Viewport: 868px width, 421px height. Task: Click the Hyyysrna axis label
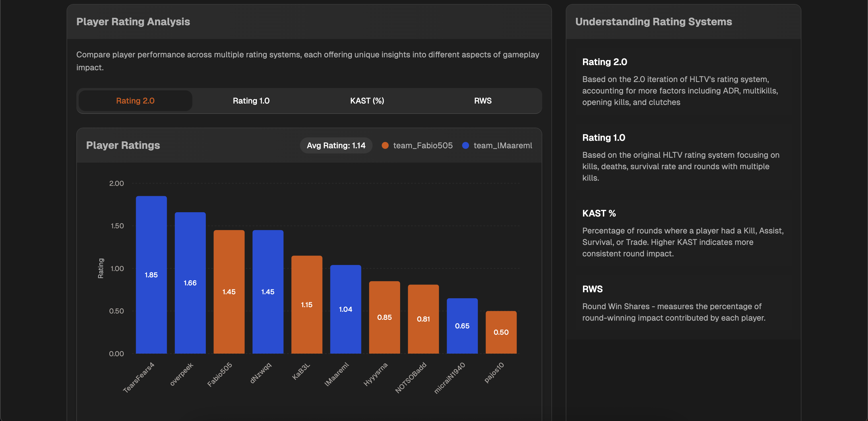pyautogui.click(x=375, y=374)
